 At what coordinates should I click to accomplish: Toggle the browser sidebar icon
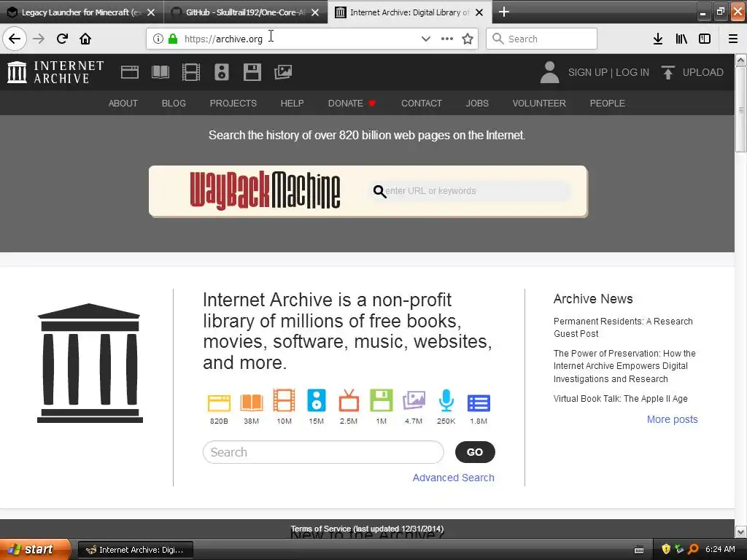pos(705,39)
